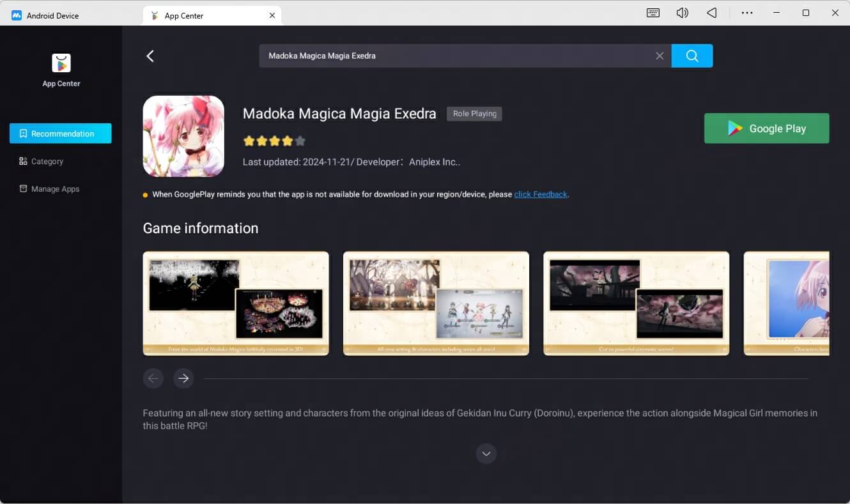The image size is (850, 504).
Task: Open the first screenshot, the 3D world
Action: (236, 303)
